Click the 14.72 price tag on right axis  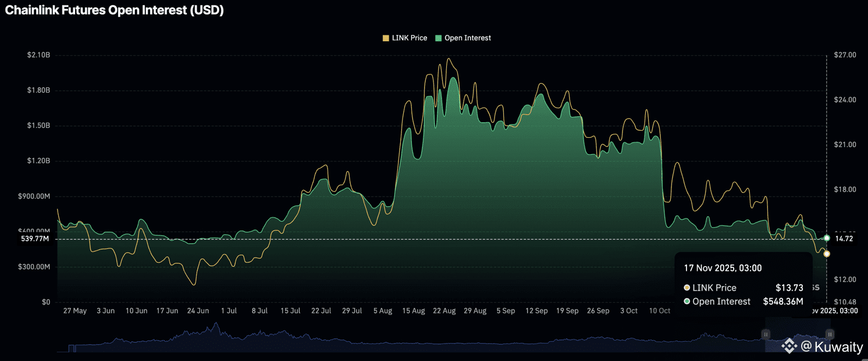coord(844,239)
